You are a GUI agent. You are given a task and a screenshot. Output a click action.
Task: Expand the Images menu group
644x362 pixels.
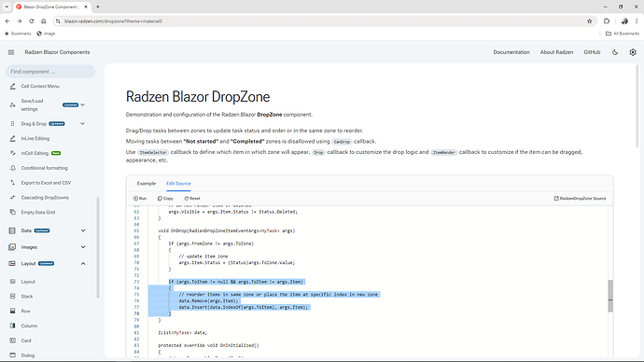pos(83,247)
